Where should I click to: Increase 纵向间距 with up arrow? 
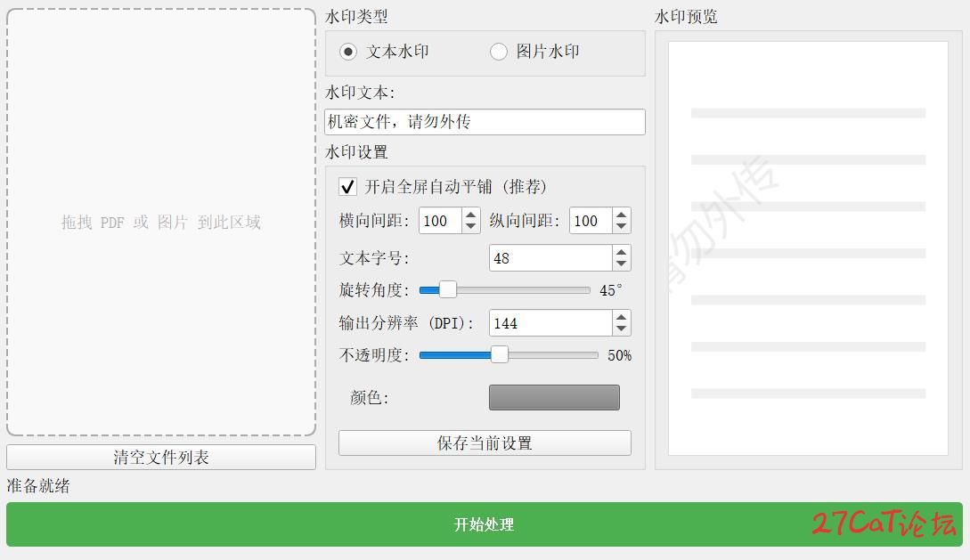pyautogui.click(x=622, y=215)
